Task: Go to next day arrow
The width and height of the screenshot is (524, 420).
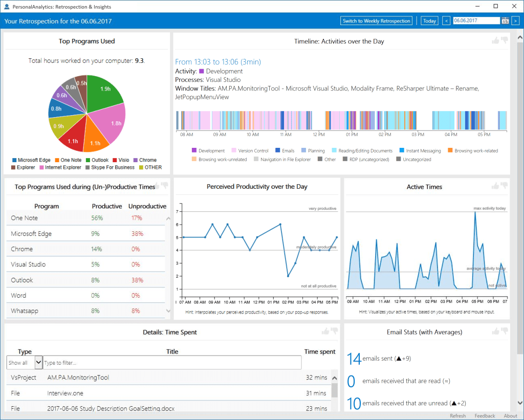Action: pyautogui.click(x=515, y=20)
